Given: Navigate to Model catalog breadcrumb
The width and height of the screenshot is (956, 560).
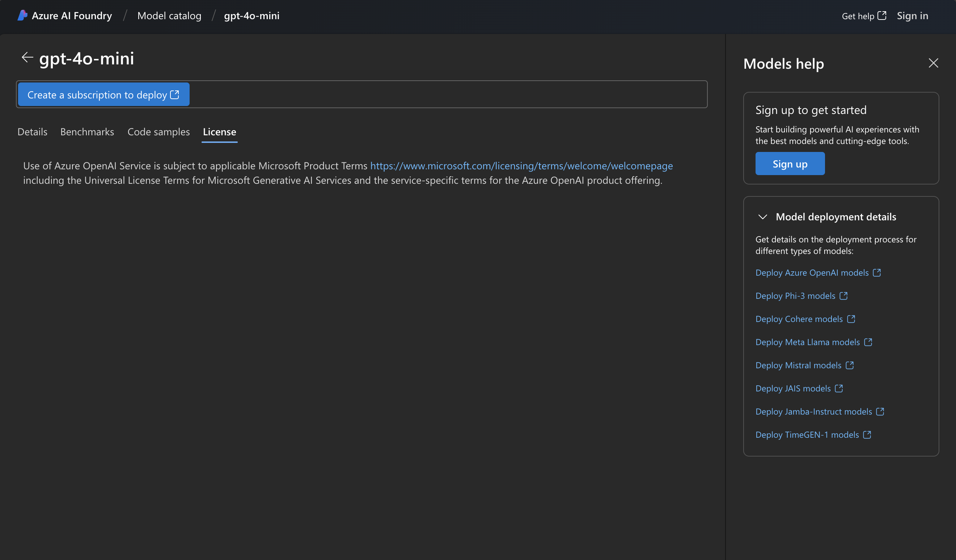Looking at the screenshot, I should [x=169, y=16].
